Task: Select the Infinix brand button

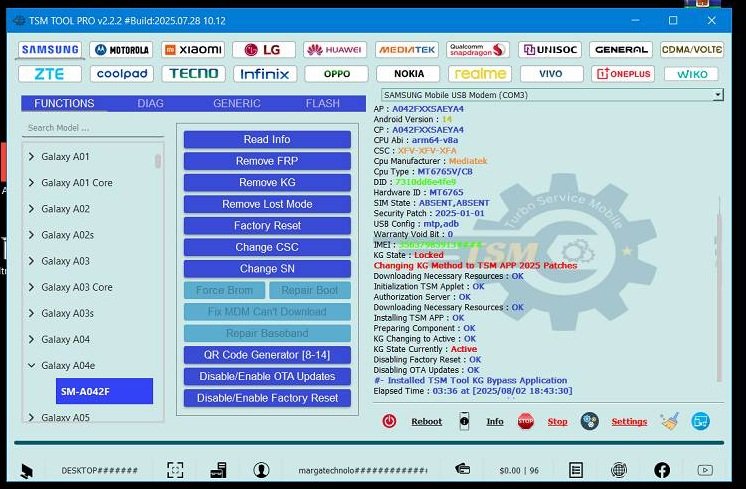Action: tap(265, 74)
